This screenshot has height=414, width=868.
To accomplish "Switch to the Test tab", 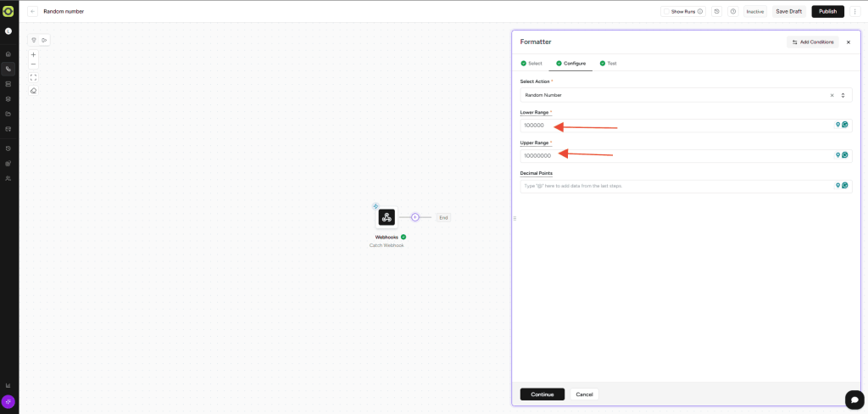I will click(608, 64).
